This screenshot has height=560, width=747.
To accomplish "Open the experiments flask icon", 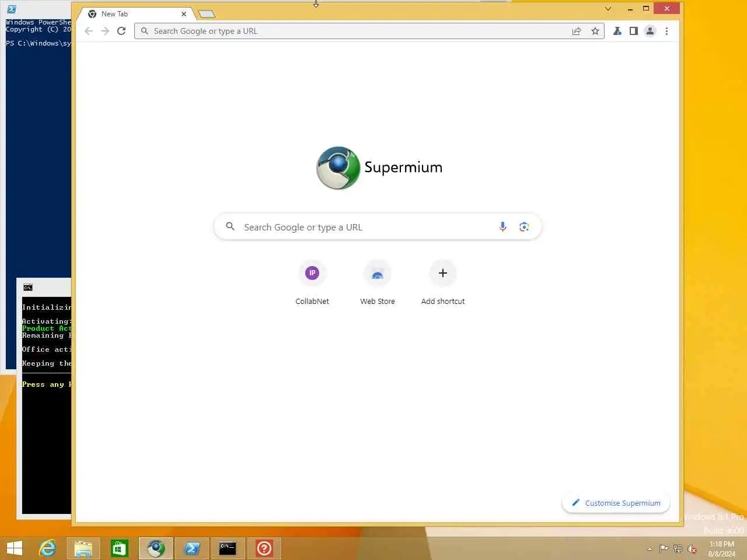I will click(x=617, y=31).
